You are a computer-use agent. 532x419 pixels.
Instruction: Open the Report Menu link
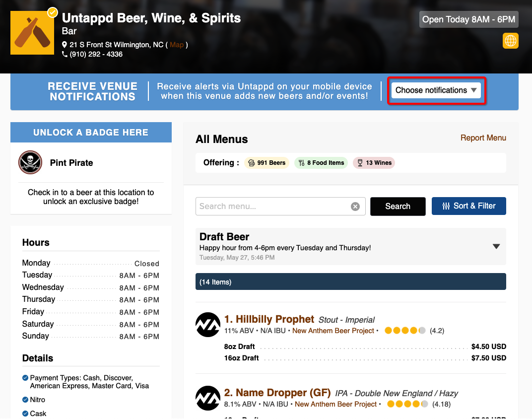[x=483, y=138]
